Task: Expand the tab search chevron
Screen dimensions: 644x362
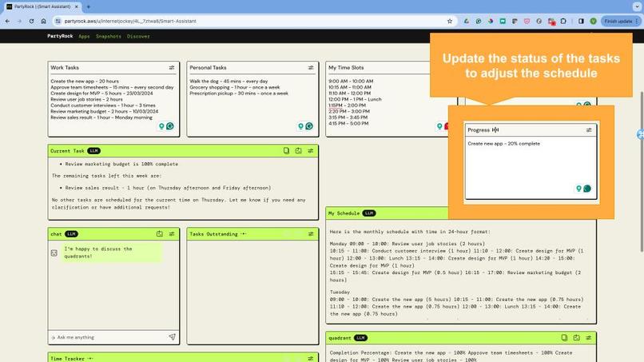Action: [637, 6]
